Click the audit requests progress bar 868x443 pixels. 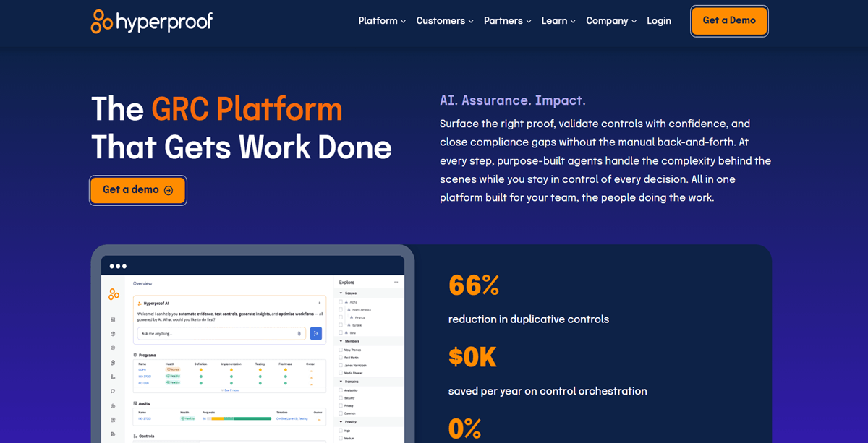239,418
